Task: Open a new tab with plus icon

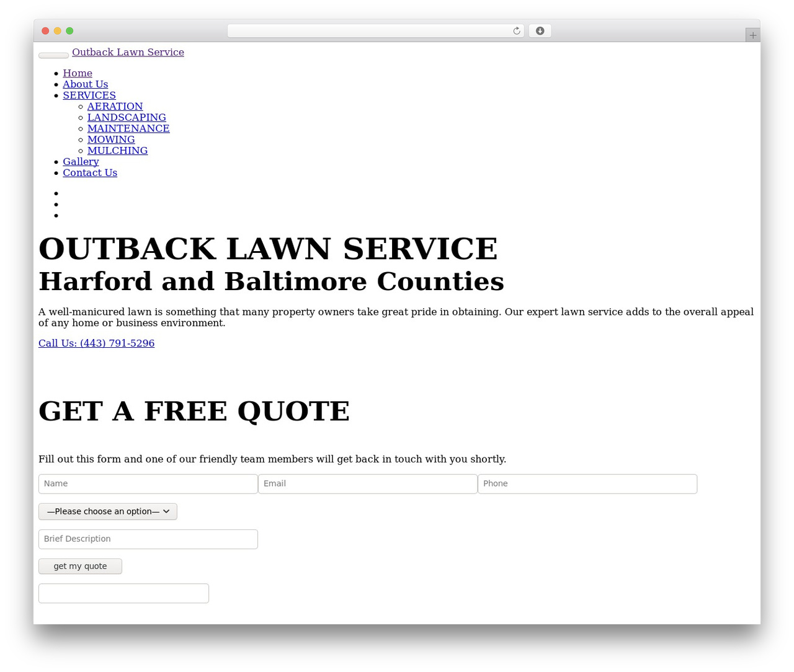Action: pyautogui.click(x=752, y=35)
